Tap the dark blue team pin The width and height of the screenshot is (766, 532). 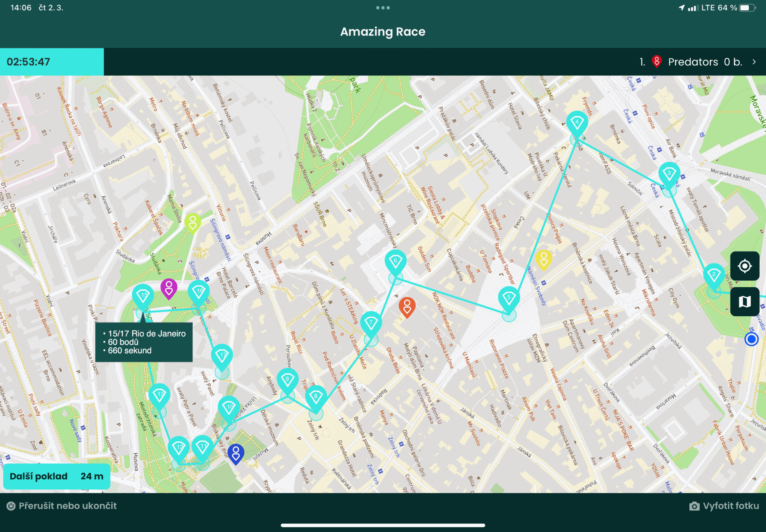236,454
